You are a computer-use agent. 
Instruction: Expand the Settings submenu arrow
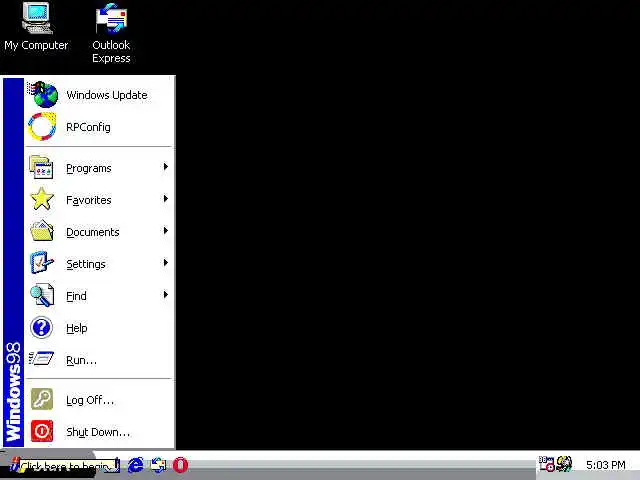coord(165,262)
